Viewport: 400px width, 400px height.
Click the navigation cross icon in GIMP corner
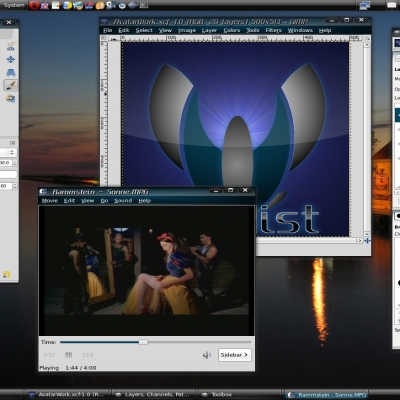[x=367, y=240]
